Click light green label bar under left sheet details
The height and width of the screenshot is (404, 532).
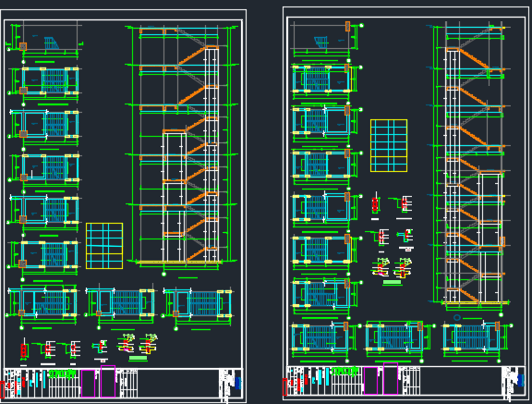(139, 358)
